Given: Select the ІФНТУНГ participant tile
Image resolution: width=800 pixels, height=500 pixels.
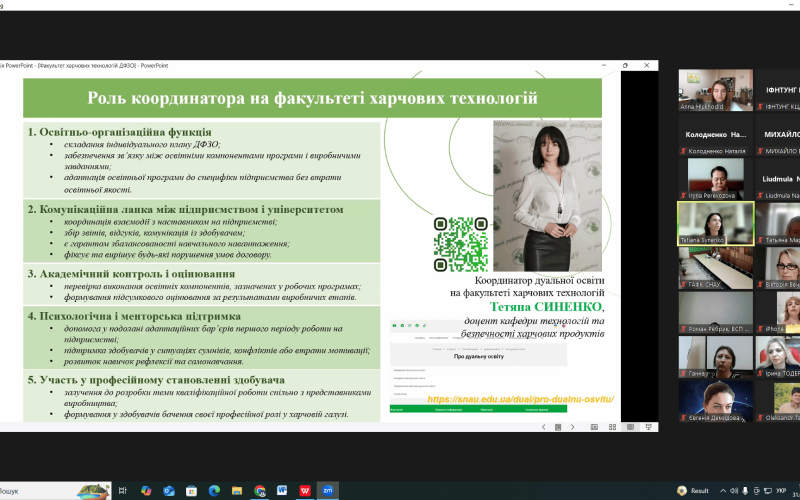Looking at the screenshot, I should pyautogui.click(x=778, y=90).
